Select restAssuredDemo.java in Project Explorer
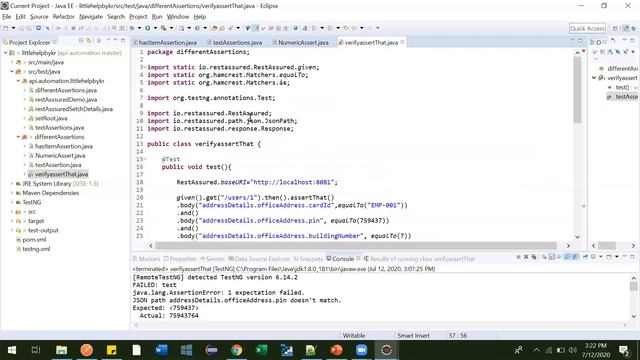Image resolution: width=640 pixels, height=360 pixels. [66, 100]
